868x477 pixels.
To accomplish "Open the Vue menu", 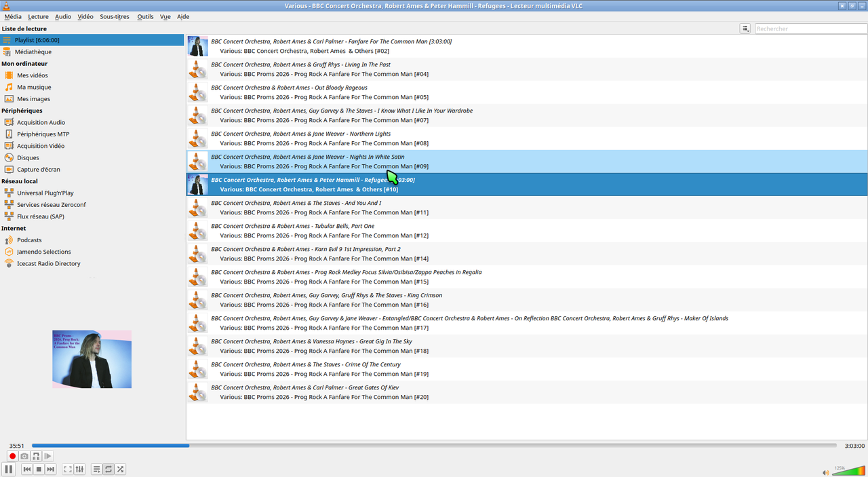I will point(165,16).
